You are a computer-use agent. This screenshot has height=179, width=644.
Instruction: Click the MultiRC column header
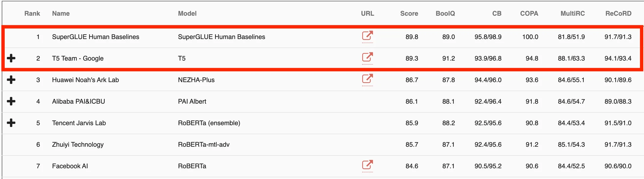click(573, 13)
